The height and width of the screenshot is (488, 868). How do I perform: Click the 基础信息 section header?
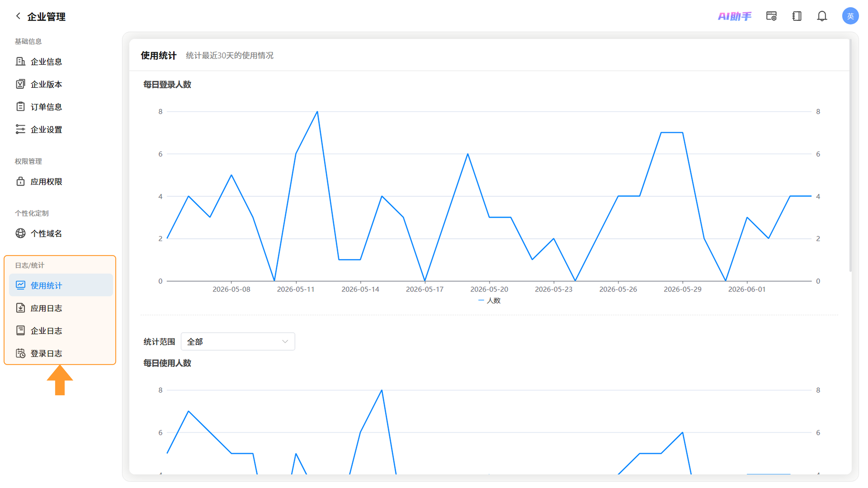click(28, 41)
